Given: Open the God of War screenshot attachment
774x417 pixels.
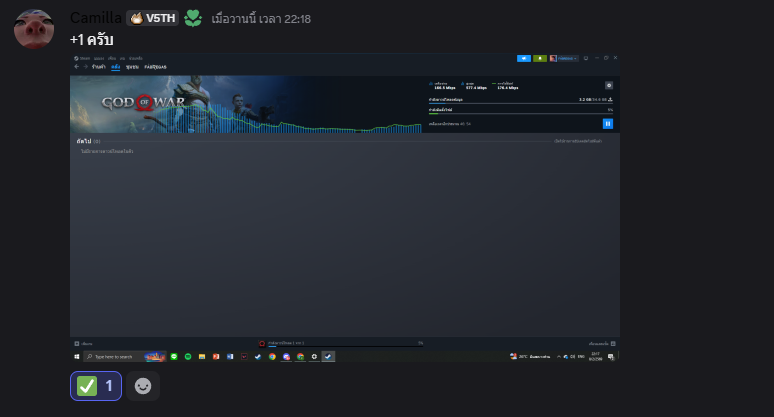Looking at the screenshot, I should pyautogui.click(x=344, y=220).
